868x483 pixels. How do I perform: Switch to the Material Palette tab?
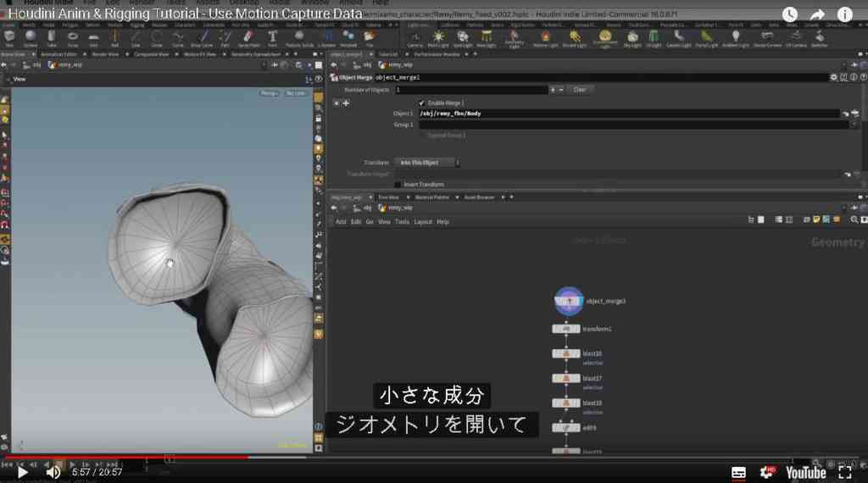[432, 197]
